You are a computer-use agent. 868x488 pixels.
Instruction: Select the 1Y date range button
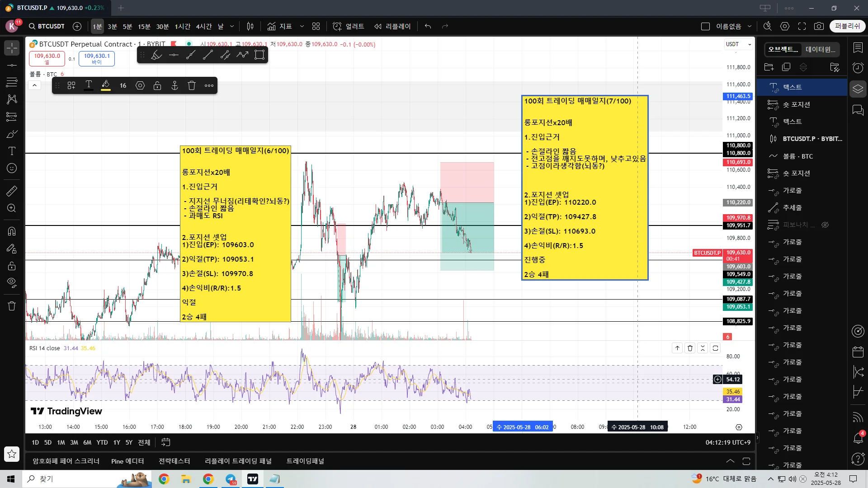[117, 442]
